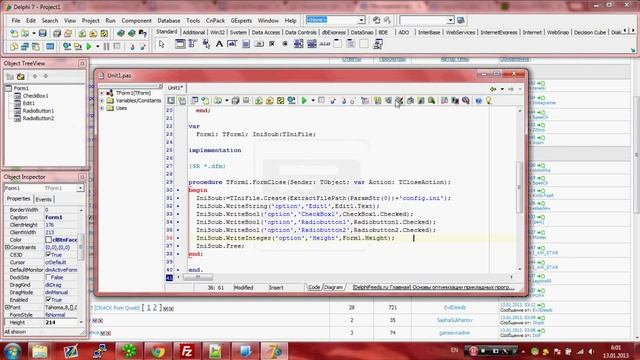Select the RadioButton component in the palette
This screenshot has height=360, width=640.
coord(285,44)
